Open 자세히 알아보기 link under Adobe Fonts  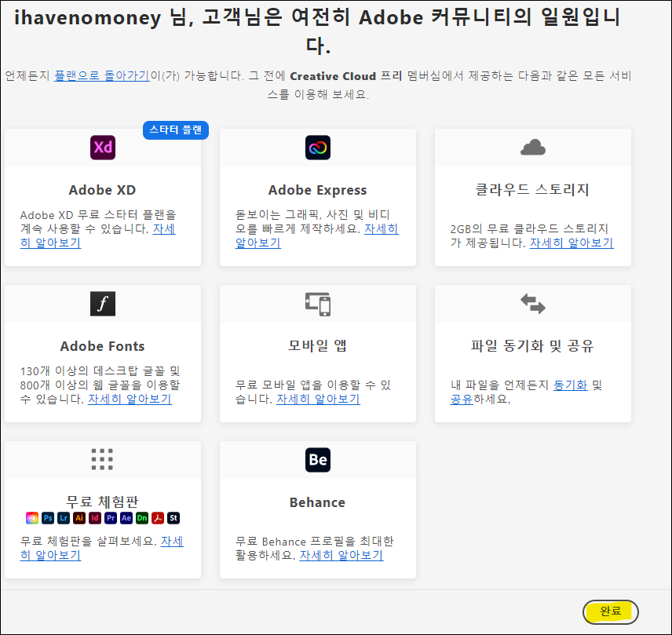click(x=130, y=399)
